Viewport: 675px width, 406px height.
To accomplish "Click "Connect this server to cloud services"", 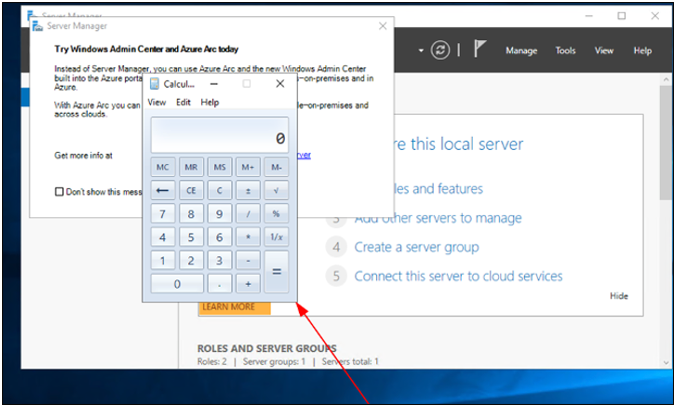I will click(458, 276).
